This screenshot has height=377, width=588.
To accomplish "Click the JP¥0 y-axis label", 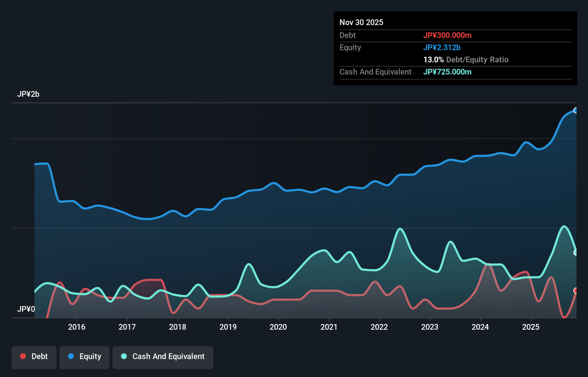I will coord(26,309).
